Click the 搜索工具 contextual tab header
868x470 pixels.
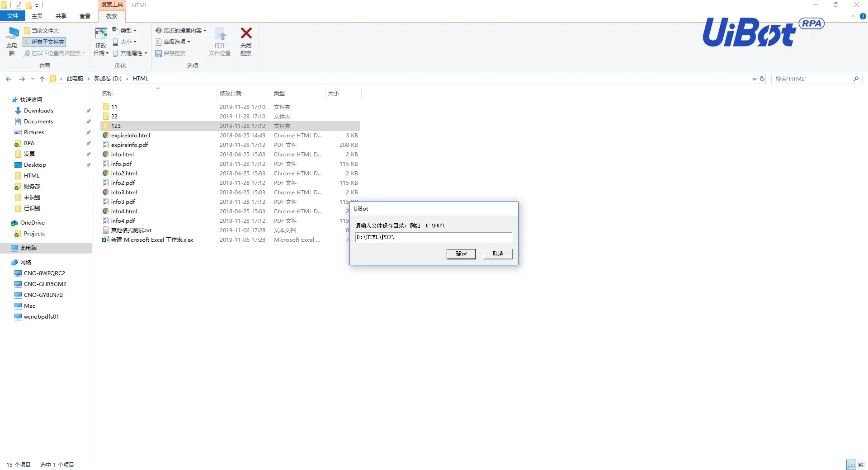click(112, 5)
